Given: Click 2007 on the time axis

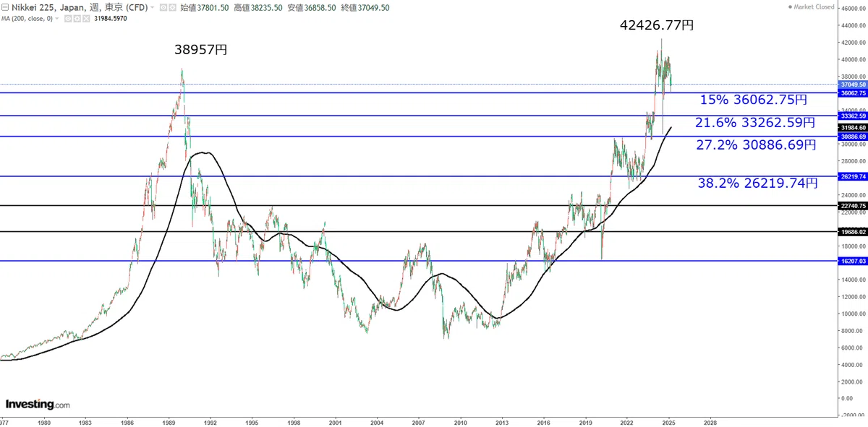Looking at the screenshot, I should (419, 422).
